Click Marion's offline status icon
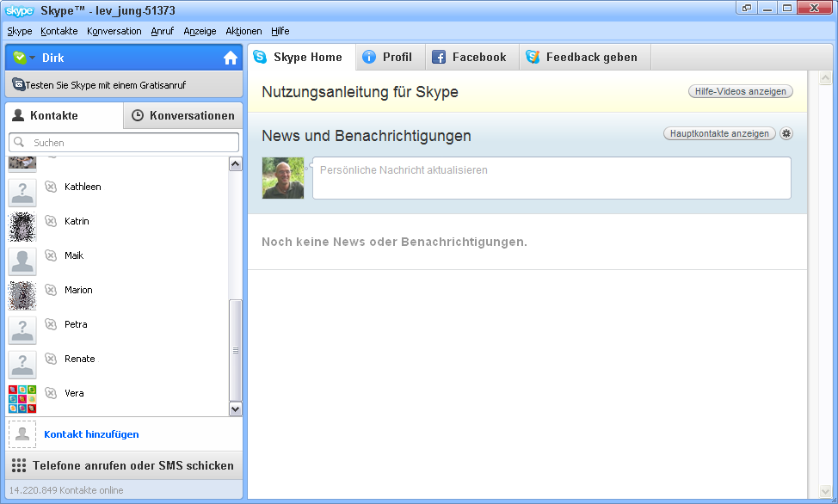The image size is (838, 504). coord(51,290)
